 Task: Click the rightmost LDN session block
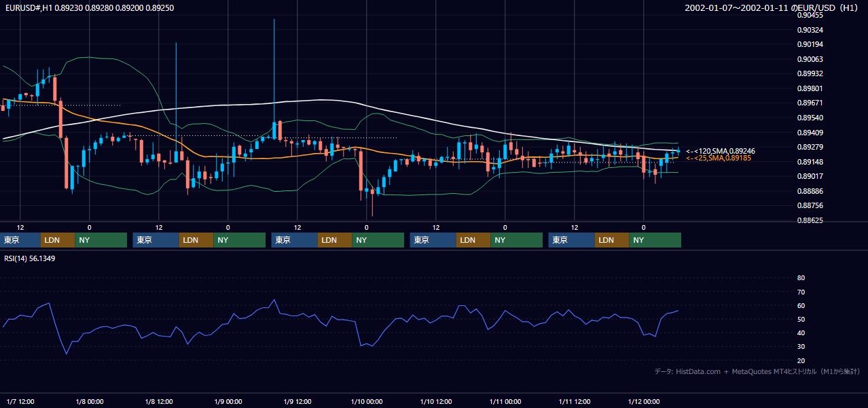point(612,240)
